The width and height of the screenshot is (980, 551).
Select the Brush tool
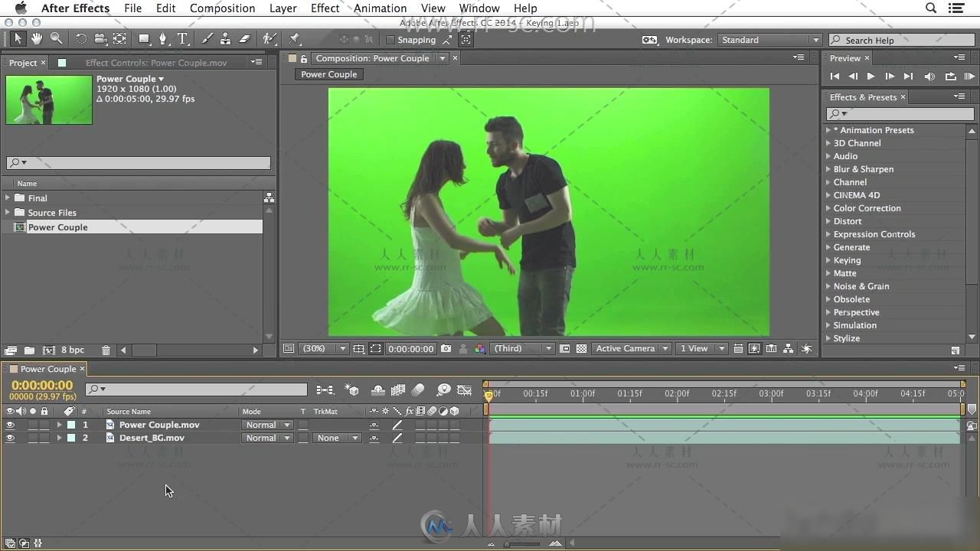pos(207,39)
